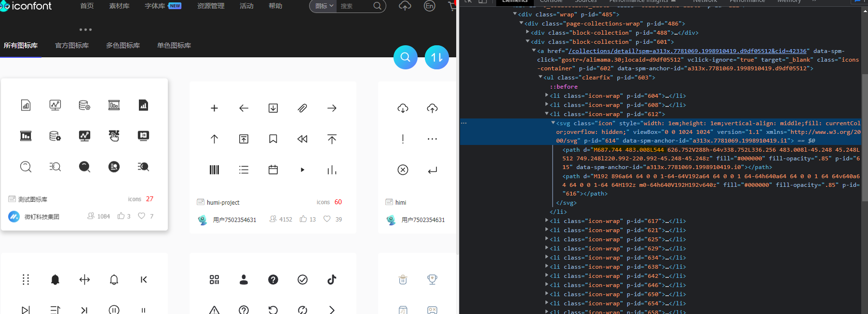Open the 微钉科技集团 author link
The height and width of the screenshot is (314, 868).
[x=42, y=217]
